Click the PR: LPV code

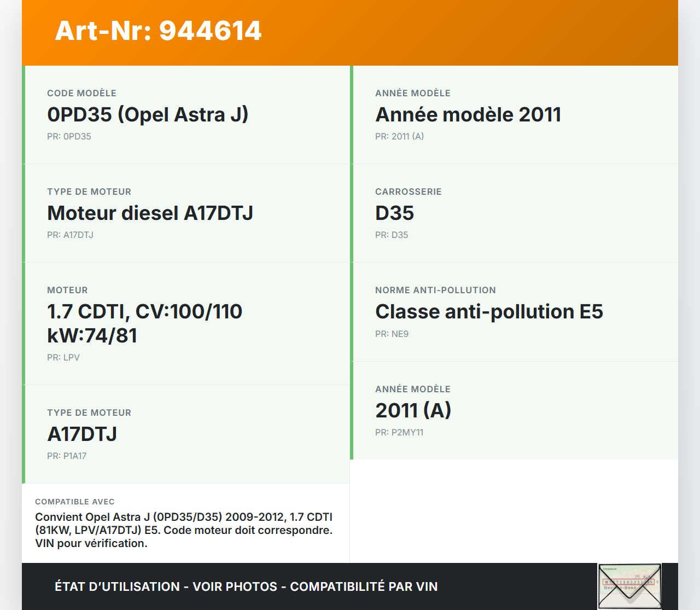(x=63, y=357)
